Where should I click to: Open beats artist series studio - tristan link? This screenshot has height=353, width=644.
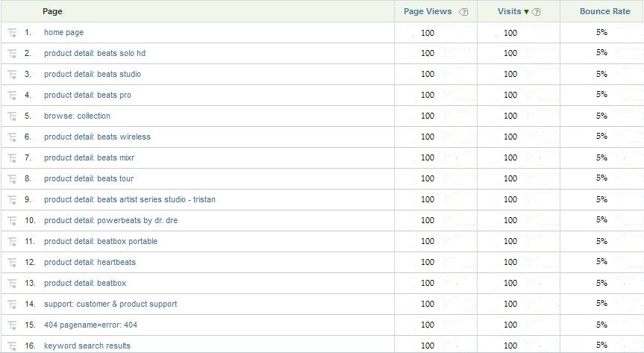click(x=129, y=200)
